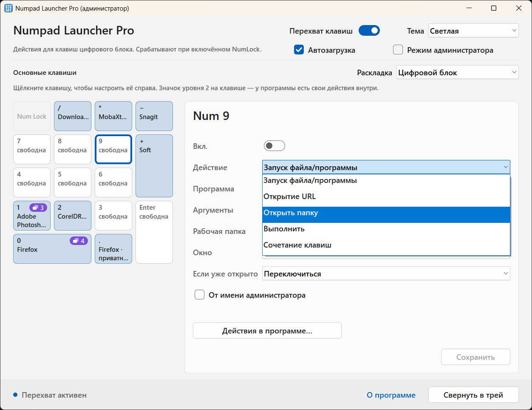The width and height of the screenshot is (532, 410).
Task: Select the MobaXterm asterisk key tile
Action: pos(113,116)
